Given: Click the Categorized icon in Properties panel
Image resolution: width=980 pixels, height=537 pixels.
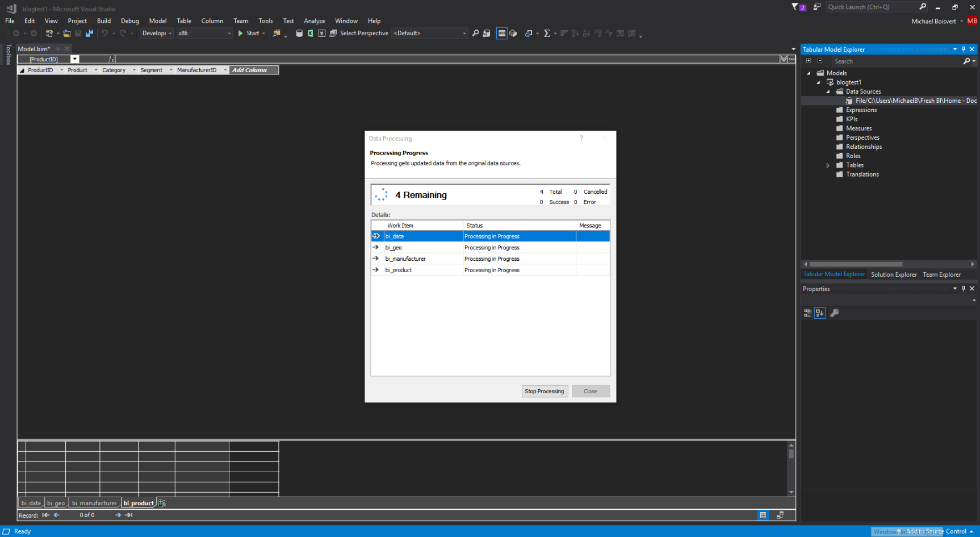Looking at the screenshot, I should [x=808, y=313].
